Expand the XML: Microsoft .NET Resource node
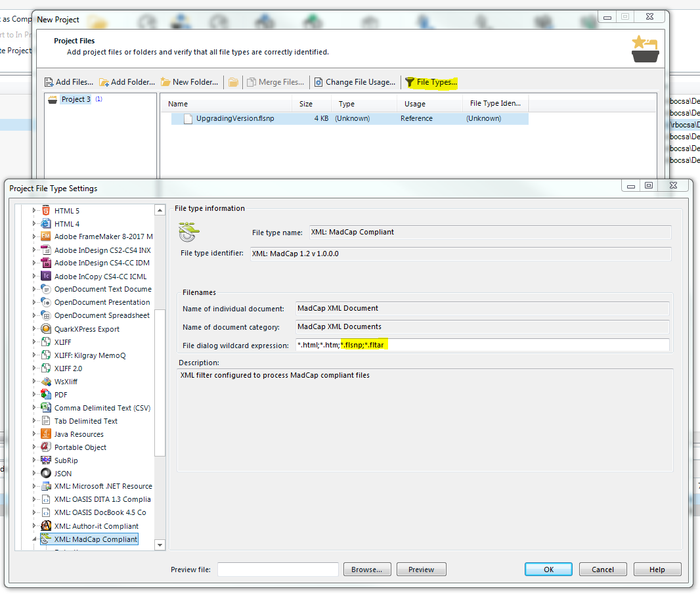Image resolution: width=700 pixels, height=603 pixels. click(34, 486)
